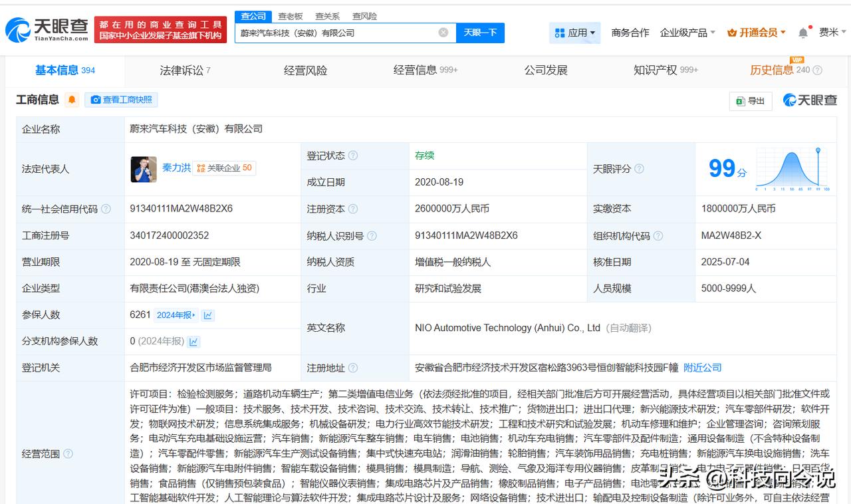
Task: Open the 经营信息 tab
Action: [425, 70]
